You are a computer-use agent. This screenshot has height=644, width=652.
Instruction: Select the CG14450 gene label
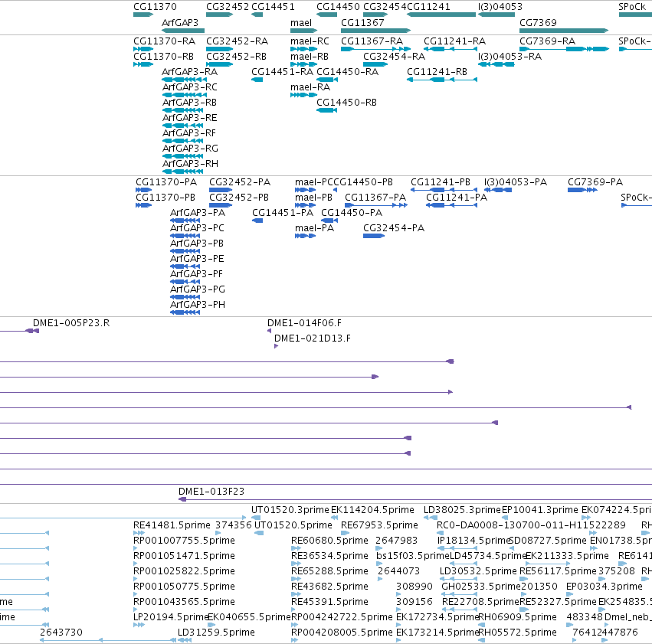click(x=338, y=7)
